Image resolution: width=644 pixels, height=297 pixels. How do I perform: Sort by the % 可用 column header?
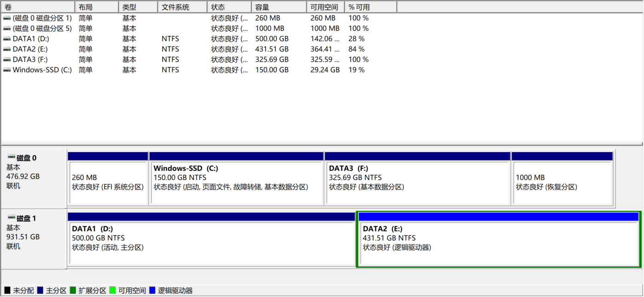371,7
